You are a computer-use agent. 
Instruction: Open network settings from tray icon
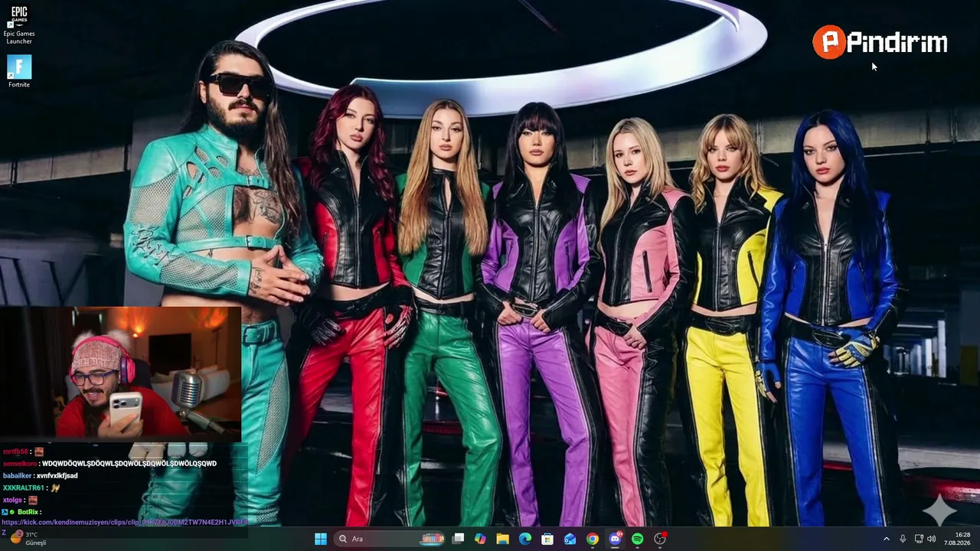tap(919, 539)
